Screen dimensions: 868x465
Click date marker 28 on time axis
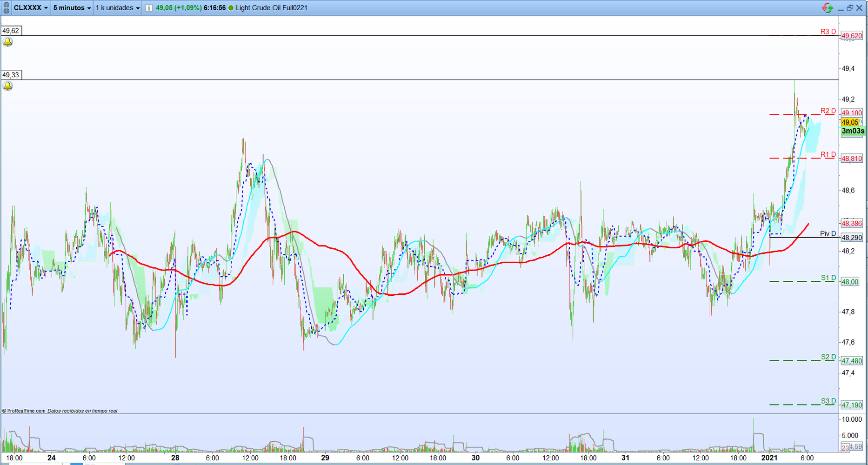(175, 458)
